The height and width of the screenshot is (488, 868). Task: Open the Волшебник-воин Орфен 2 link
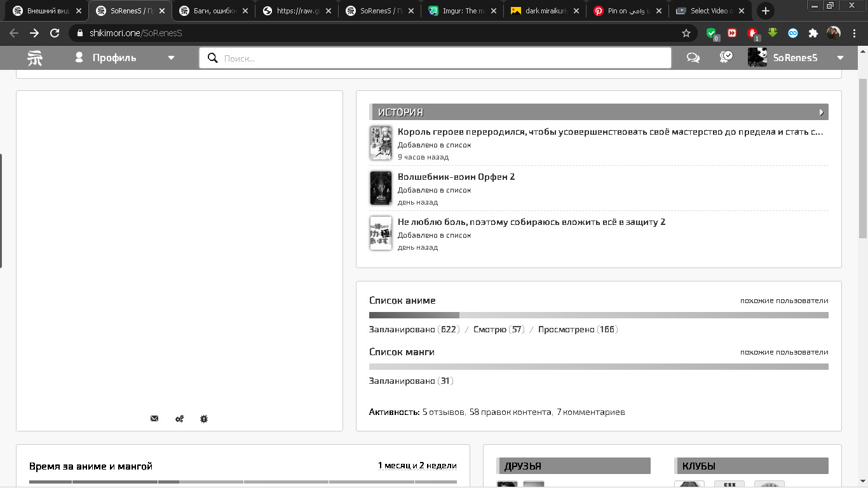(456, 177)
